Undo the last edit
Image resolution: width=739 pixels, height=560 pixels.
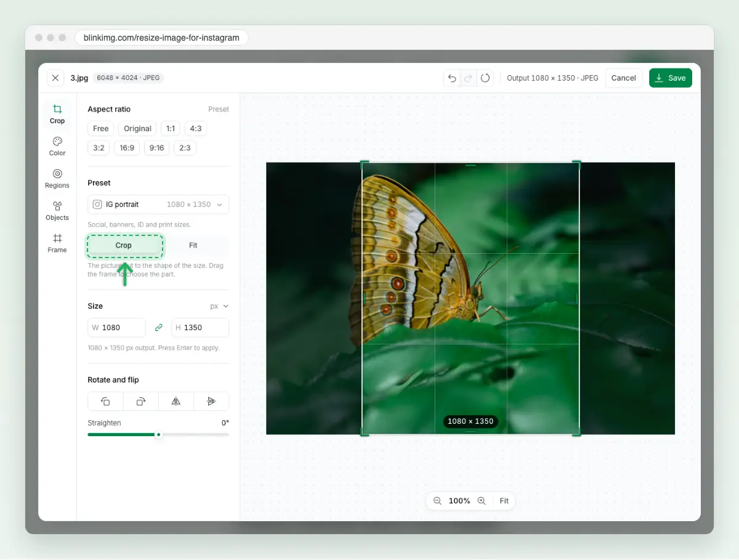point(452,78)
